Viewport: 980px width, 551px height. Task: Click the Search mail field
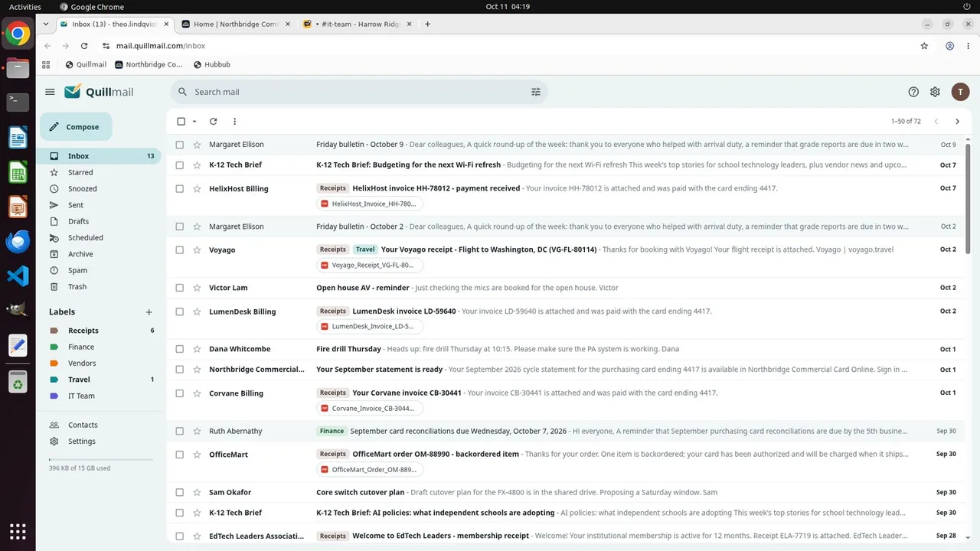tap(360, 92)
